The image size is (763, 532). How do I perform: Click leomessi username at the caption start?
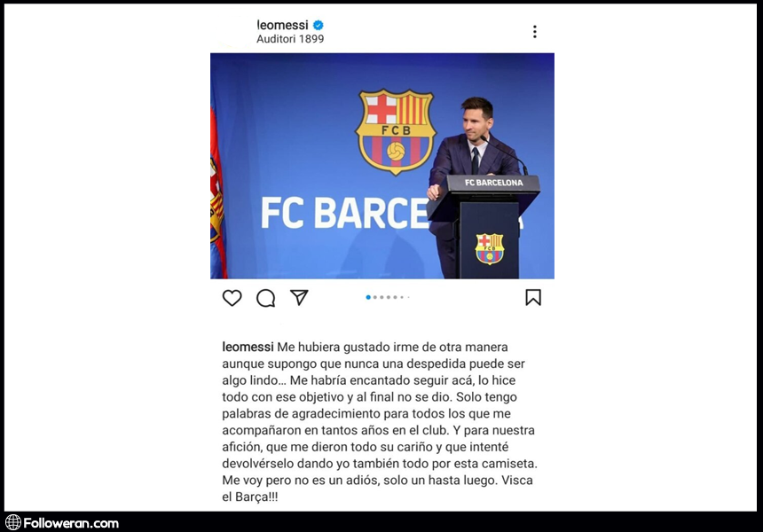[x=248, y=347]
